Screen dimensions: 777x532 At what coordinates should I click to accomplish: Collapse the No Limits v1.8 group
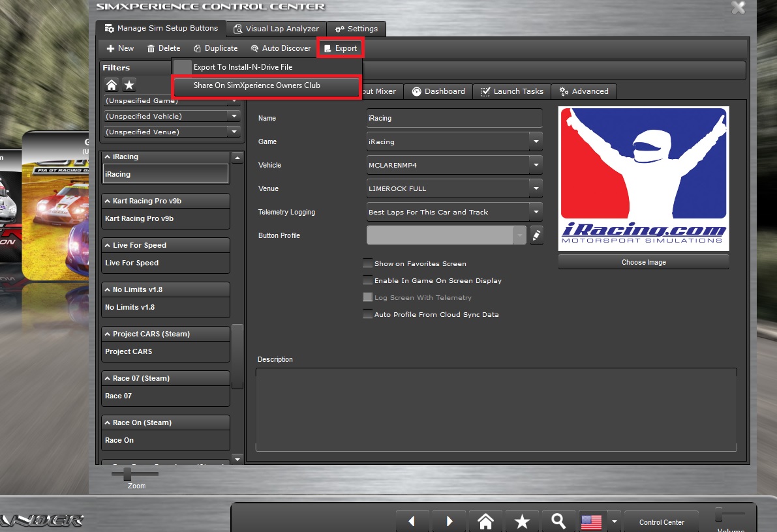[x=108, y=289]
